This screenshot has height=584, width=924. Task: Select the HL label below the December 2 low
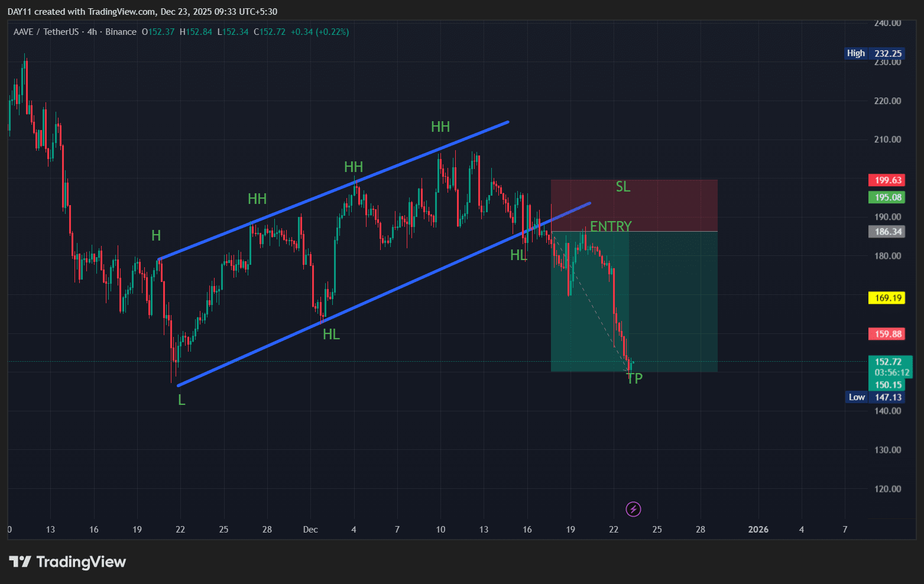coord(331,335)
